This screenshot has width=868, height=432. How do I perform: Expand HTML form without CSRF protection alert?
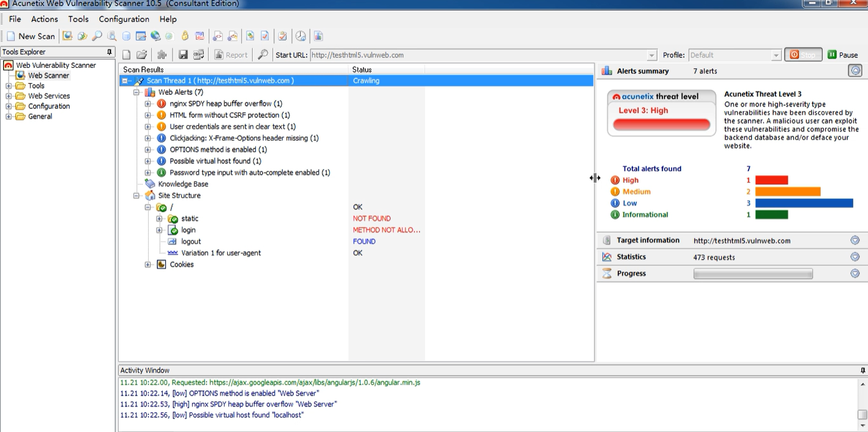coord(148,115)
